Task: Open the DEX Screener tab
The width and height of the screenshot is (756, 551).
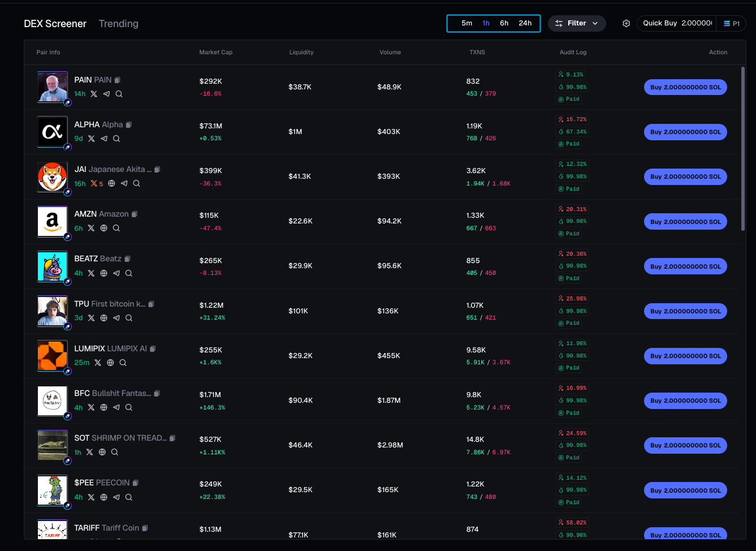Action: point(55,24)
